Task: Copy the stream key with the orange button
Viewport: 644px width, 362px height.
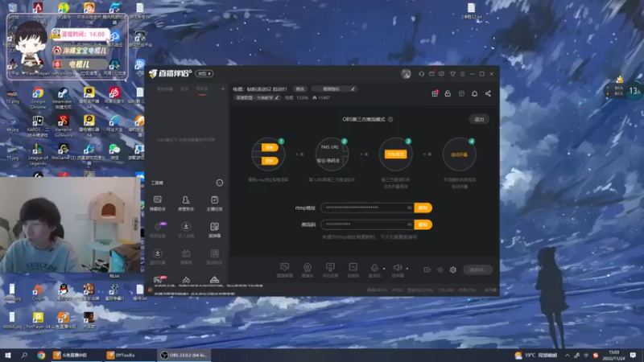Action: [423, 224]
